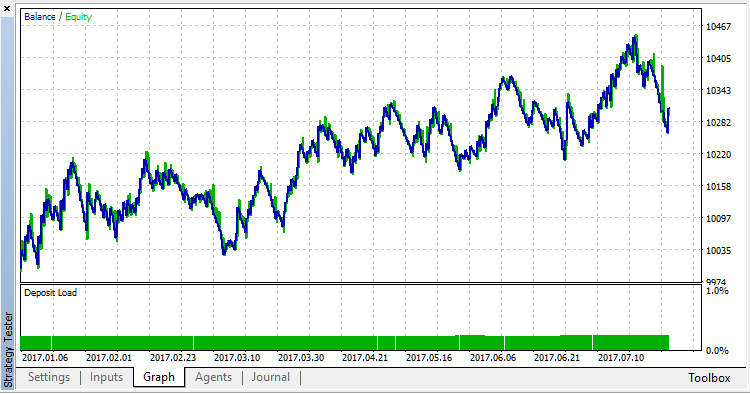
Task: Click the 2017.05.16 date label
Action: pos(429,358)
